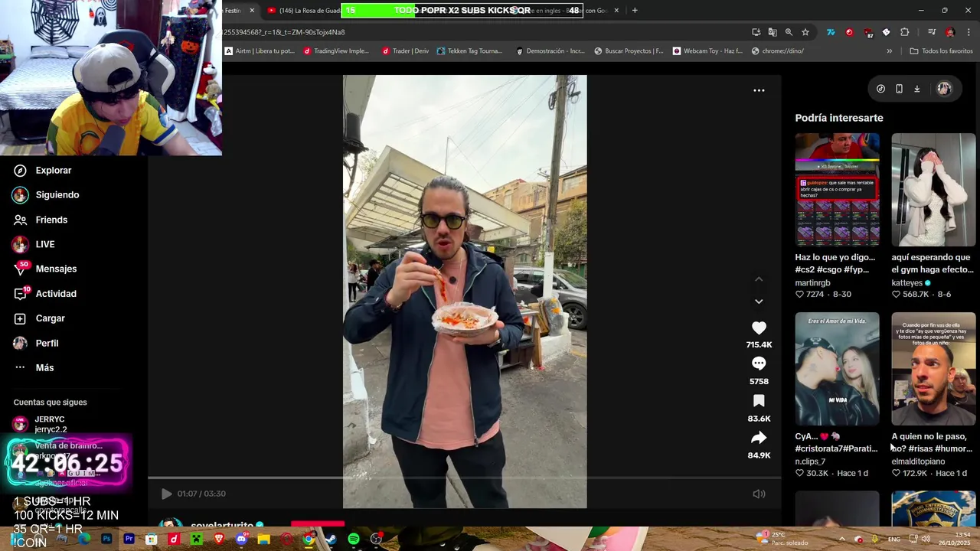The width and height of the screenshot is (980, 551).
Task: Expand the bookmarks overflow chevron
Action: tap(889, 51)
